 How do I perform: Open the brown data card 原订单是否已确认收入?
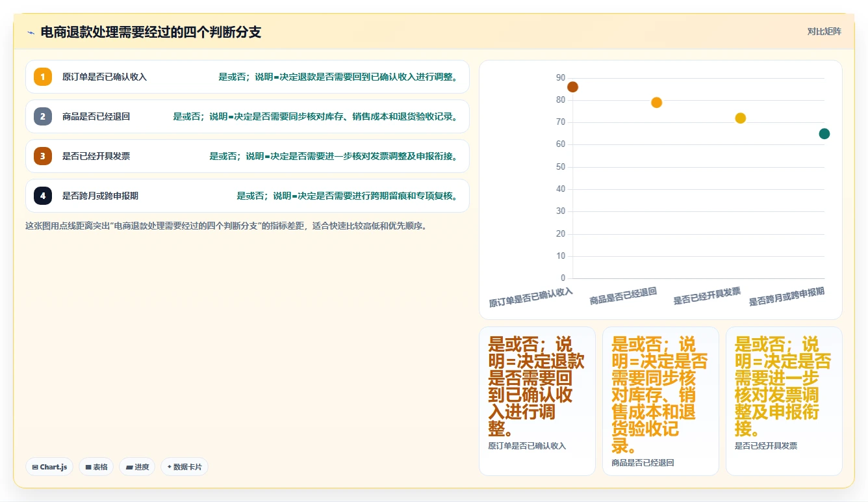537,401
